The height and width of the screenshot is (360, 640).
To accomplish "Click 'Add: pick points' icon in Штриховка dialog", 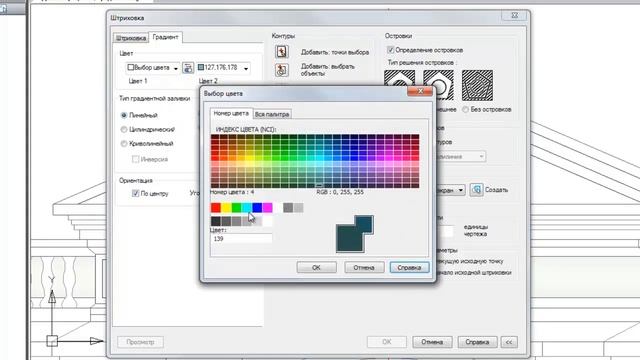I will tap(281, 51).
